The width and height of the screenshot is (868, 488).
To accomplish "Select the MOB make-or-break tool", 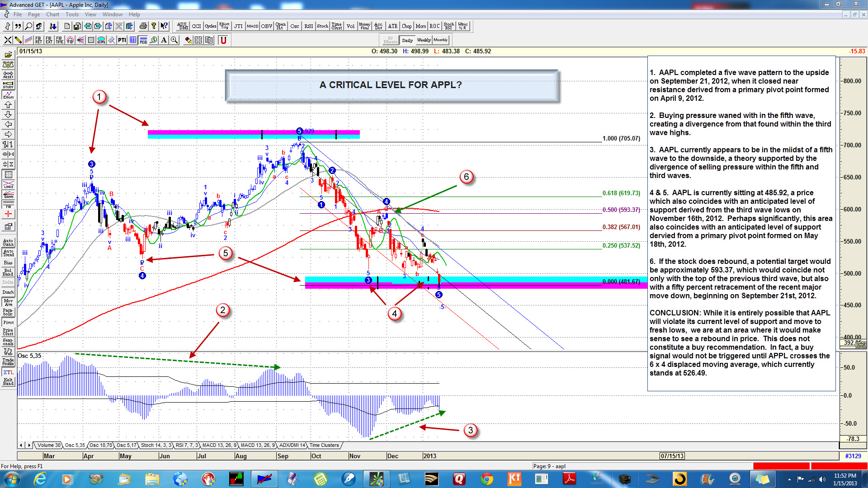I will click(143, 40).
